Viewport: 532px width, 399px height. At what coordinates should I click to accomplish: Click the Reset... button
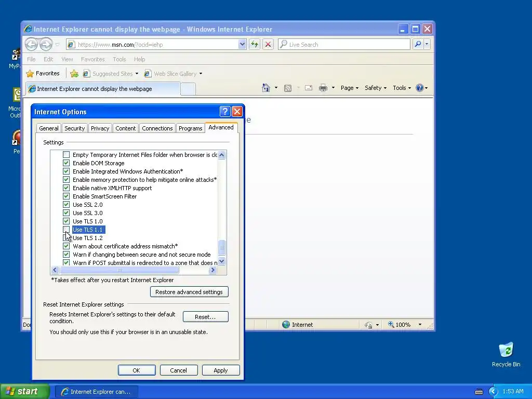tap(205, 317)
